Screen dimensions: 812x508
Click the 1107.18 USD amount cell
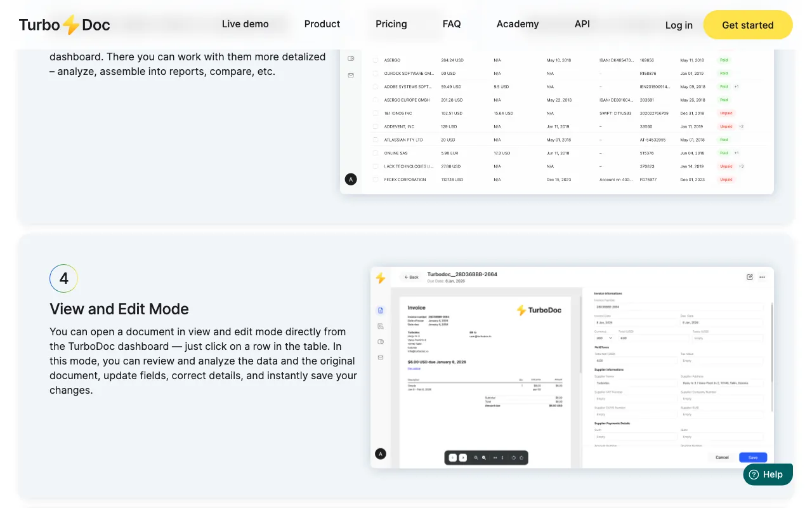coord(452,180)
